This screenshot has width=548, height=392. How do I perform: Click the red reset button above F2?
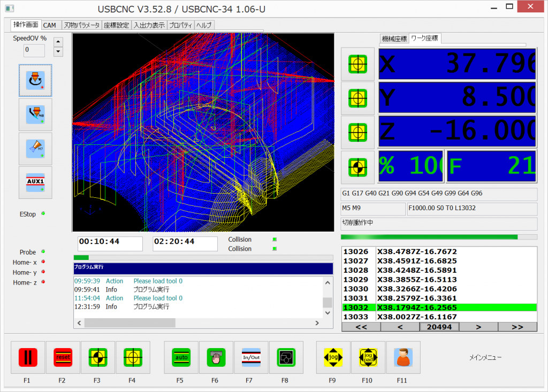pos(63,357)
